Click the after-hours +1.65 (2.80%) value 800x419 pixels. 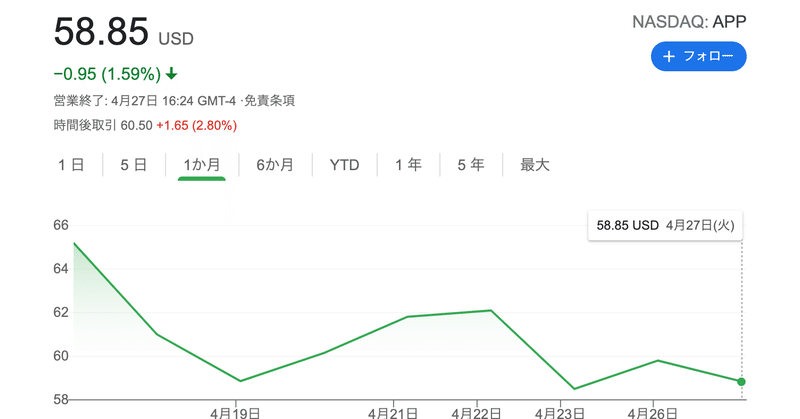pyautogui.click(x=196, y=126)
